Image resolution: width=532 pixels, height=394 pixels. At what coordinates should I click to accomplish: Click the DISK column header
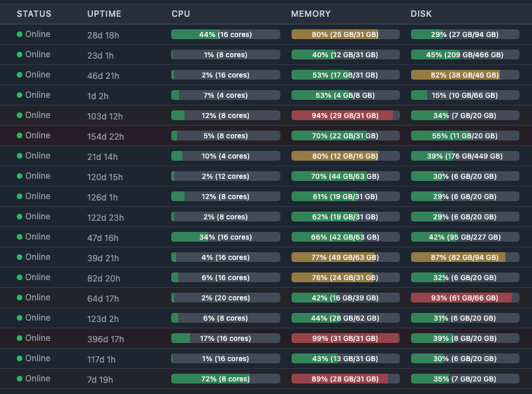(421, 14)
